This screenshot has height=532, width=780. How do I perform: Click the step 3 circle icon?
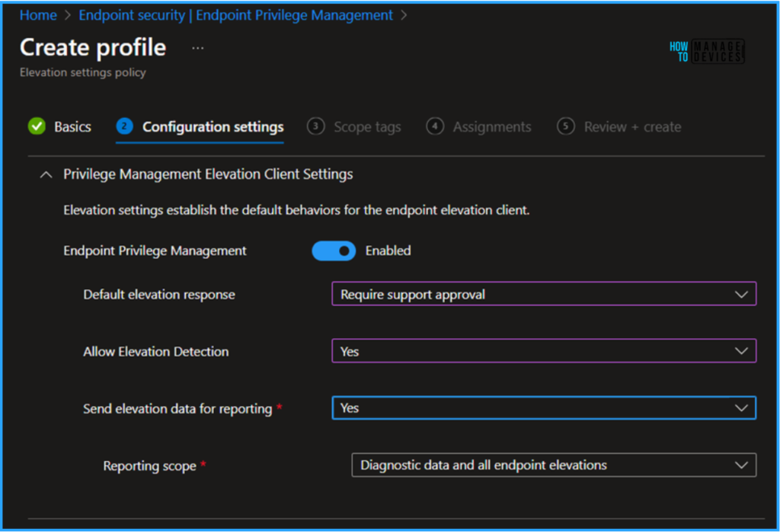tap(315, 126)
